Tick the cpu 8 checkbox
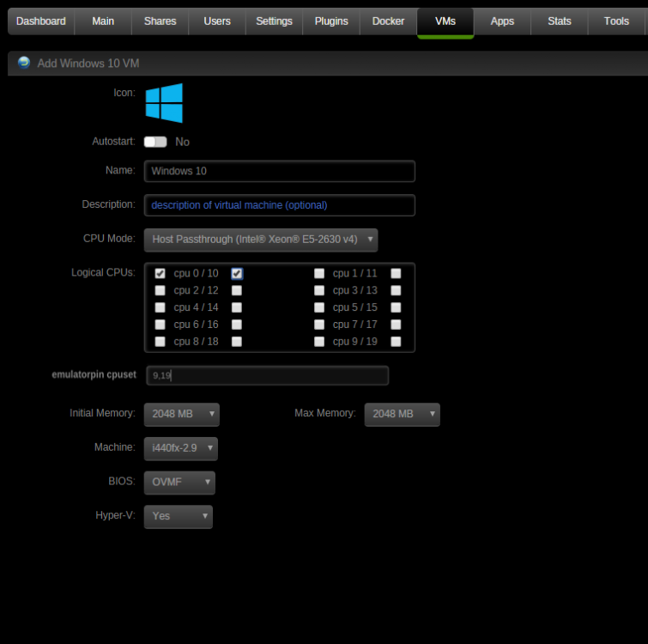This screenshot has height=644, width=648. [x=160, y=342]
